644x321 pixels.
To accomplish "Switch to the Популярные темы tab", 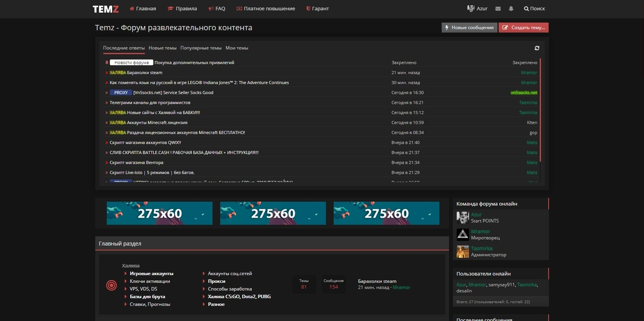I will click(201, 48).
